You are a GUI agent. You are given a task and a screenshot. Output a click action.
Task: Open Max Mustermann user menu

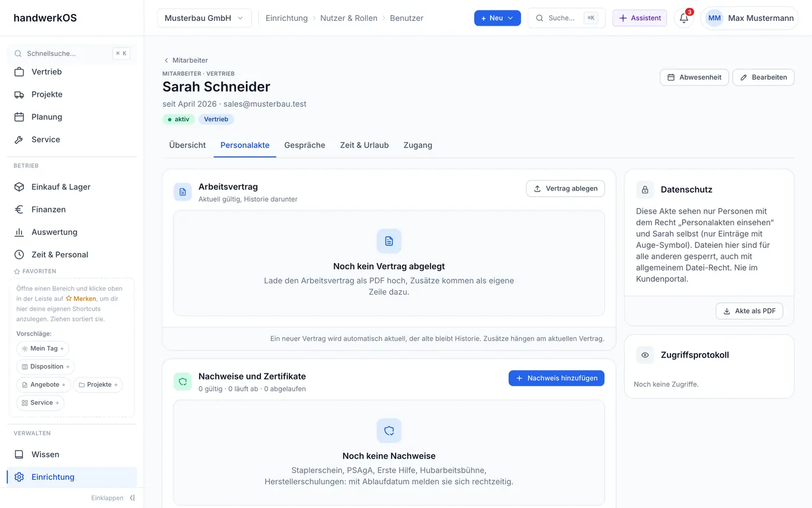point(749,18)
